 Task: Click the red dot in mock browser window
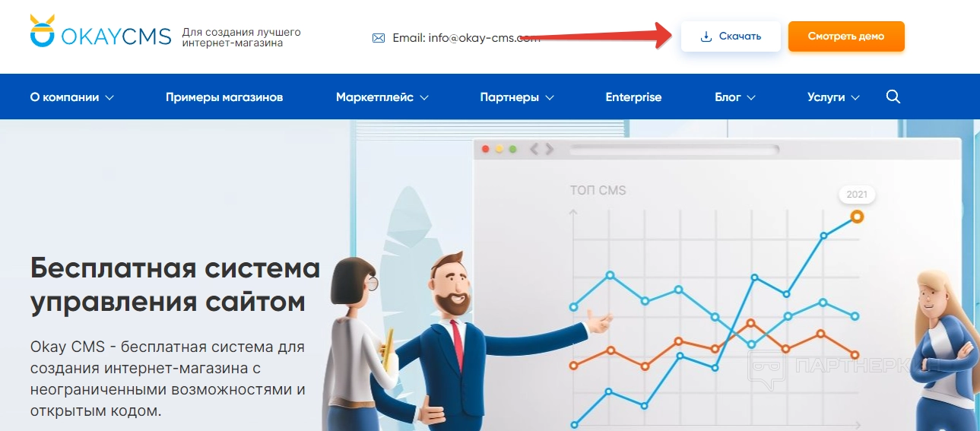coord(486,149)
